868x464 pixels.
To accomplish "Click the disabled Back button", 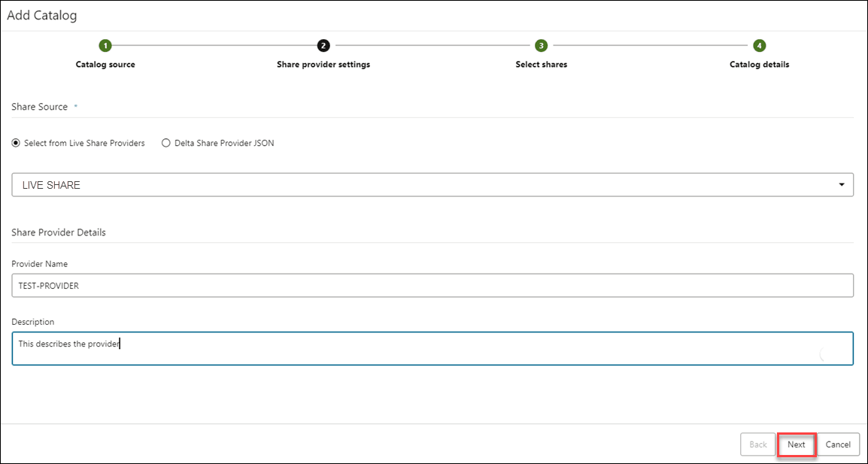I will pyautogui.click(x=757, y=444).
